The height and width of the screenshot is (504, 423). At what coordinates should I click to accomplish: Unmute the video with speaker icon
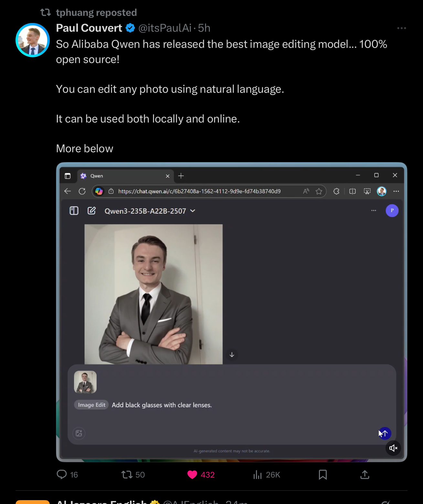point(393,448)
